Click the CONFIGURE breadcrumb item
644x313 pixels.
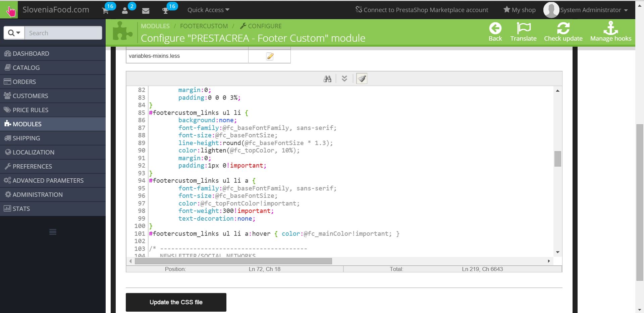[x=261, y=26]
